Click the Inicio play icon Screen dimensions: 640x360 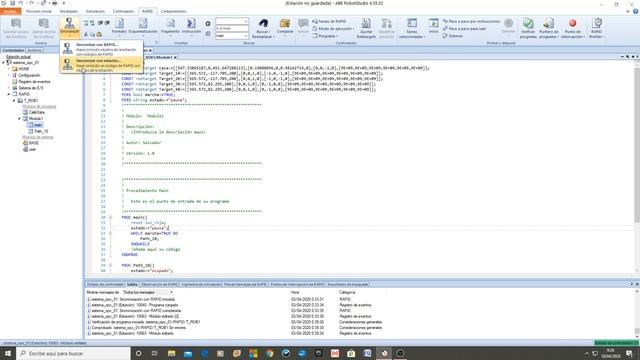pyautogui.click(x=433, y=26)
